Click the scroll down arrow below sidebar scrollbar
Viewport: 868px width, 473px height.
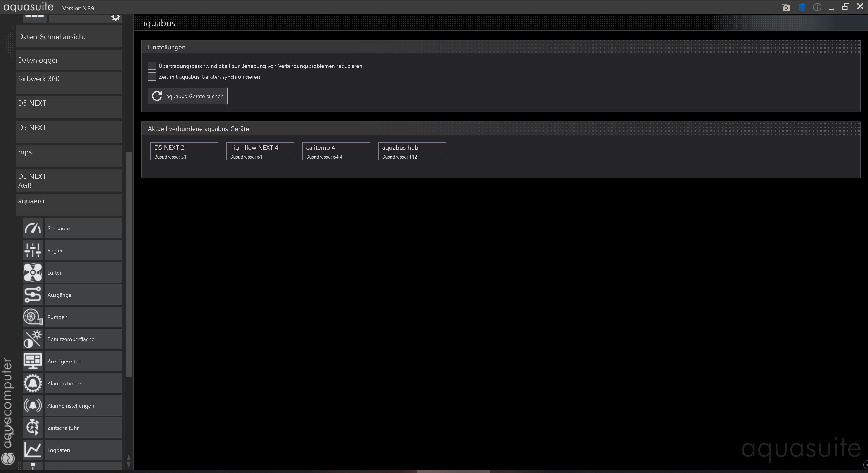click(128, 465)
